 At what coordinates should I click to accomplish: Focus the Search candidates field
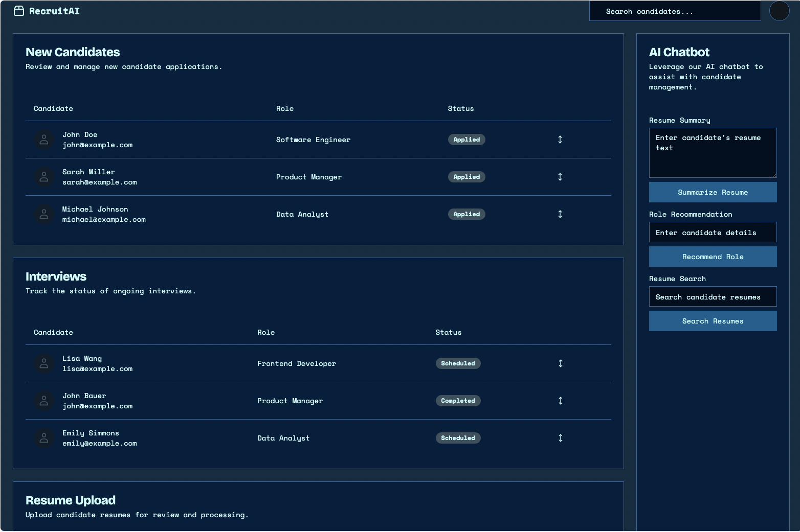(675, 11)
